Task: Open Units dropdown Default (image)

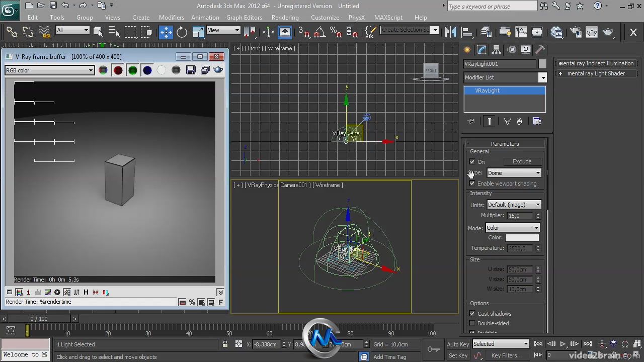Action: click(514, 205)
